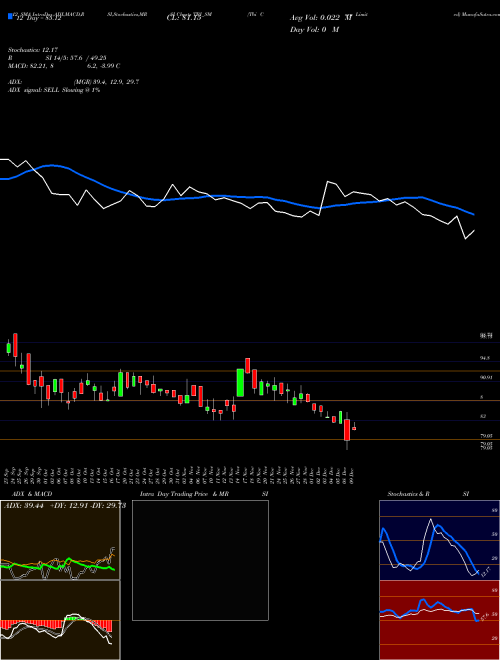Click the CL: 81.15 closing price text

(x=184, y=18)
